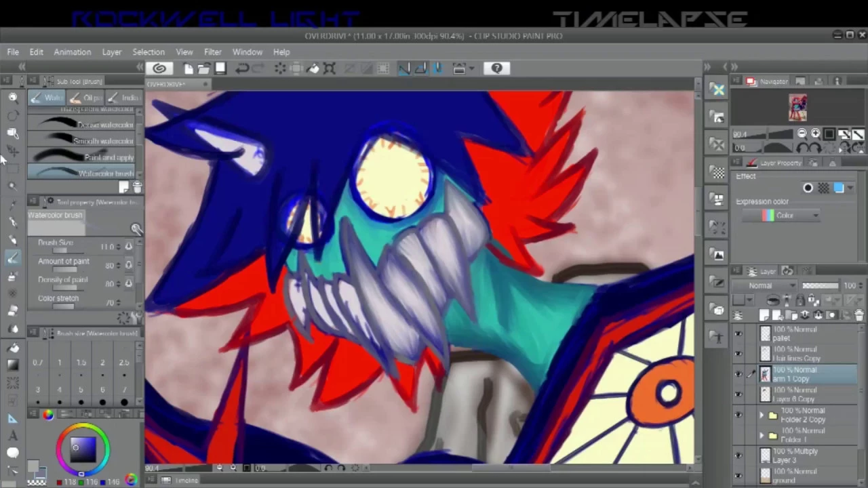Screen dimensions: 868x488
Task: Select the Balloon tool
Action: [x=12, y=453]
